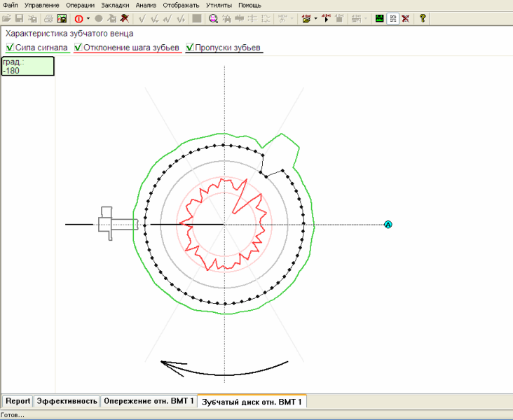Switch to the 'Эффективность' tab

click(x=67, y=401)
